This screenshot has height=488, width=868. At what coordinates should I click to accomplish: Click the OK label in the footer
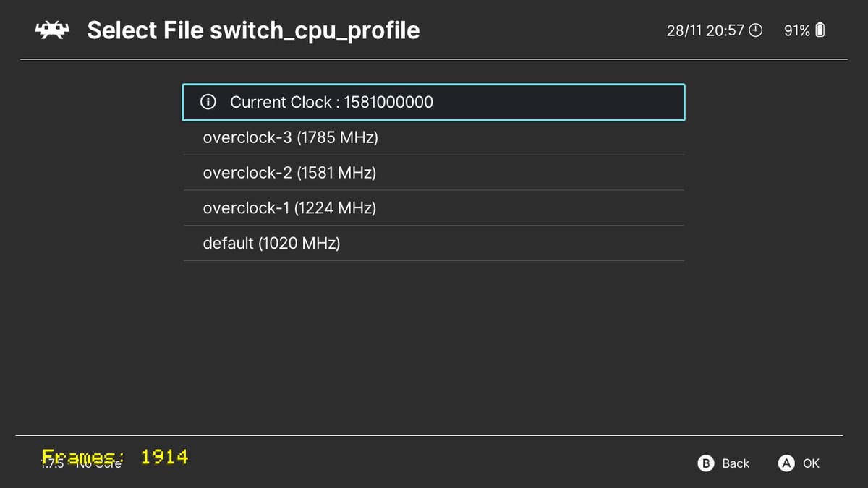point(811,463)
